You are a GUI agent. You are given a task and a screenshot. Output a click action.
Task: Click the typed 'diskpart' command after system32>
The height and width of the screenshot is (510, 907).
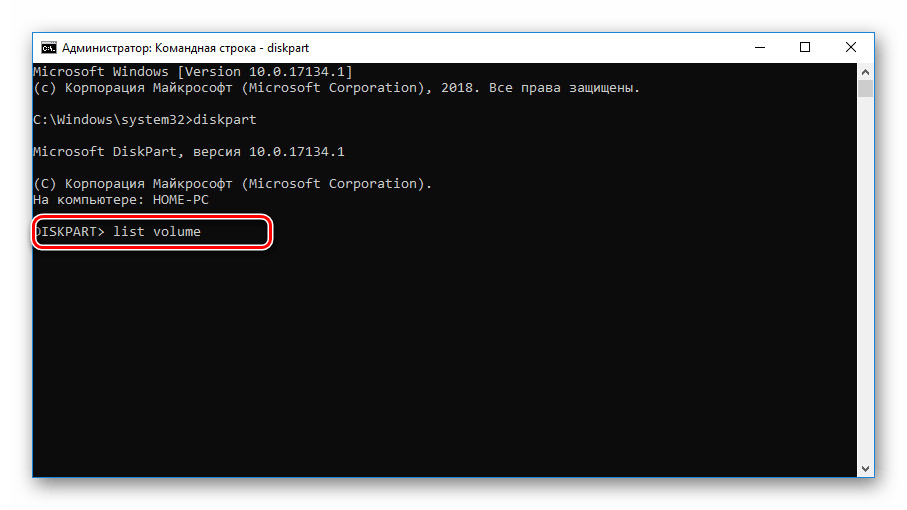pyautogui.click(x=229, y=120)
